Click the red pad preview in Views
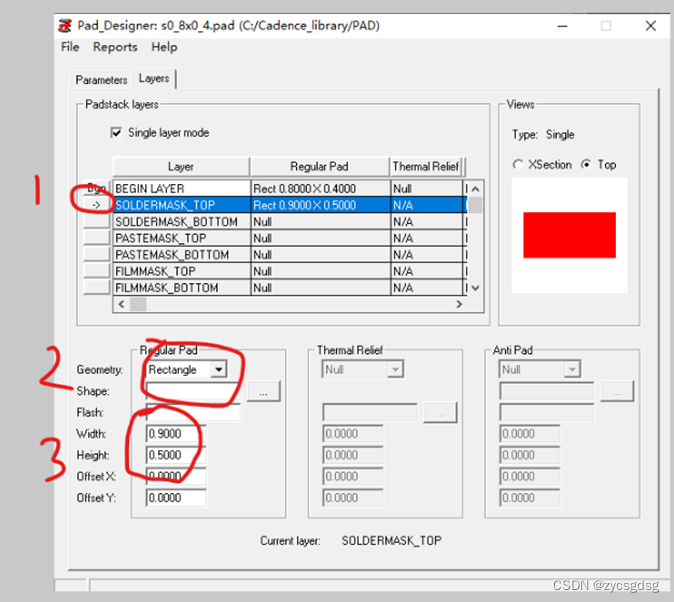This screenshot has height=602, width=674. (569, 234)
